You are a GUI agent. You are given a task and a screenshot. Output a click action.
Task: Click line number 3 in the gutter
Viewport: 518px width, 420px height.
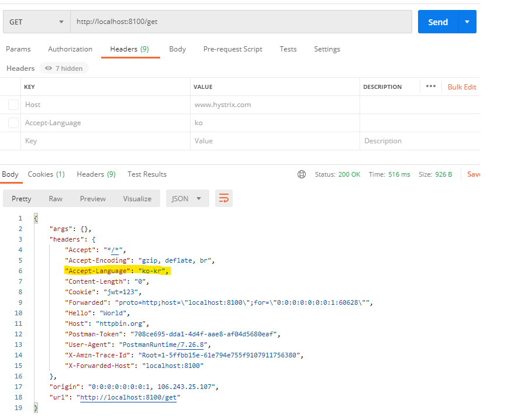pos(20,239)
